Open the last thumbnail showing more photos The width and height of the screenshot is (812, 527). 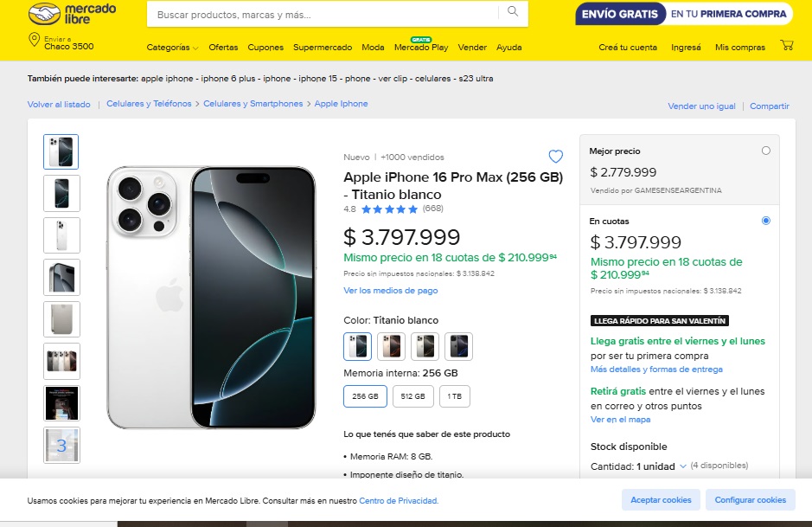(61, 445)
